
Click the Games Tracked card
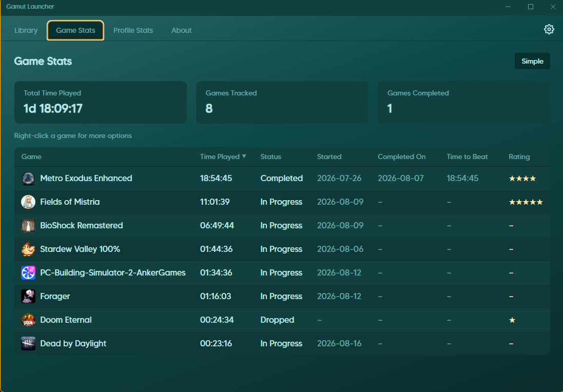coord(282,102)
